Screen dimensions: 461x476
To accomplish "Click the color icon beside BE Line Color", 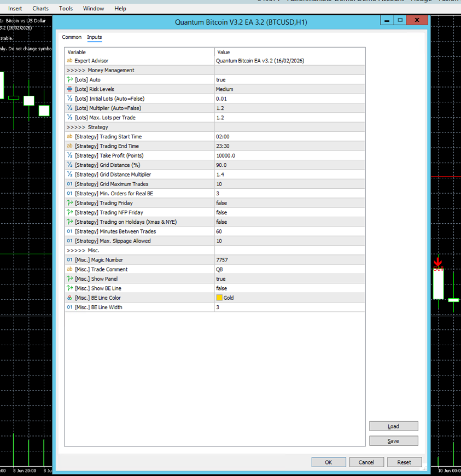I will [69, 298].
